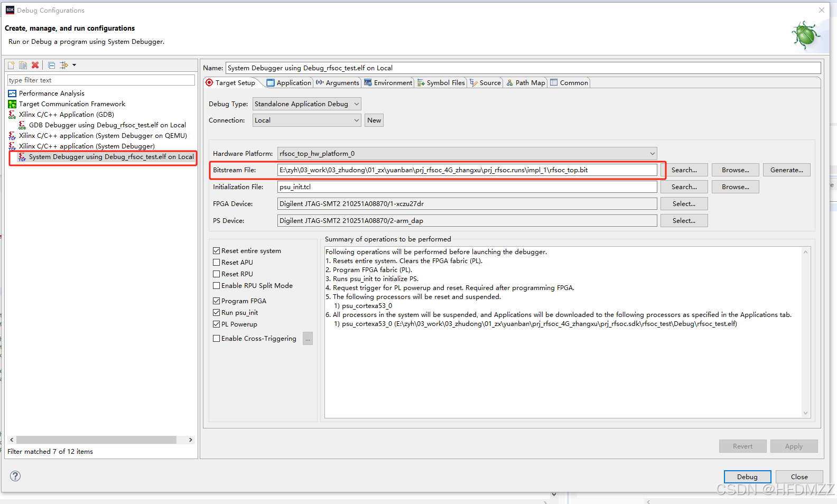This screenshot has width=837, height=504.
Task: Select Performance Analysis in the tree
Action: 52,94
